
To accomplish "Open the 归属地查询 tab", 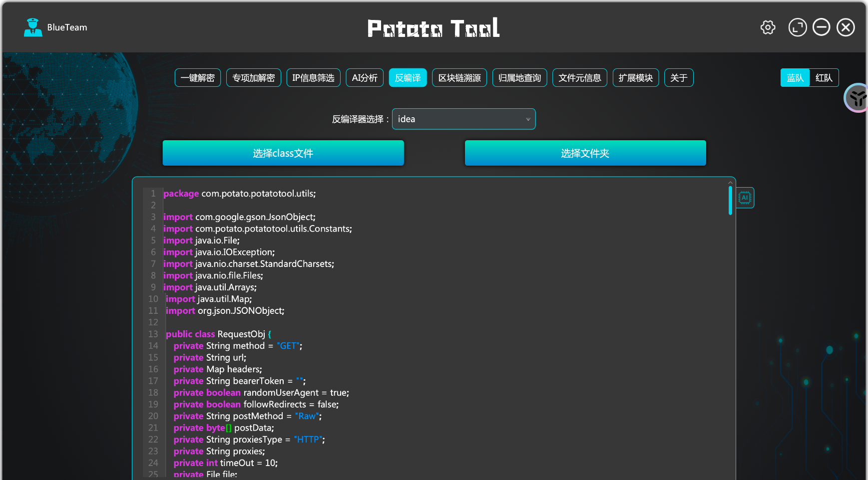I will pyautogui.click(x=520, y=78).
